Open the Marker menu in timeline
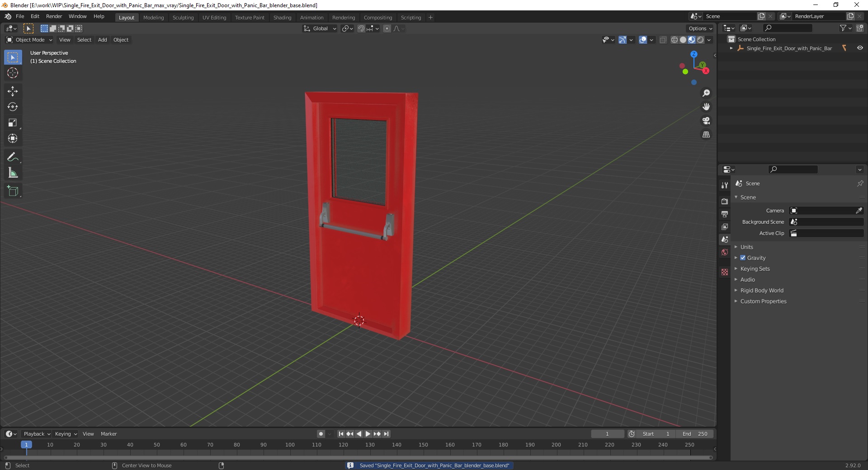The image size is (868, 470). tap(108, 434)
